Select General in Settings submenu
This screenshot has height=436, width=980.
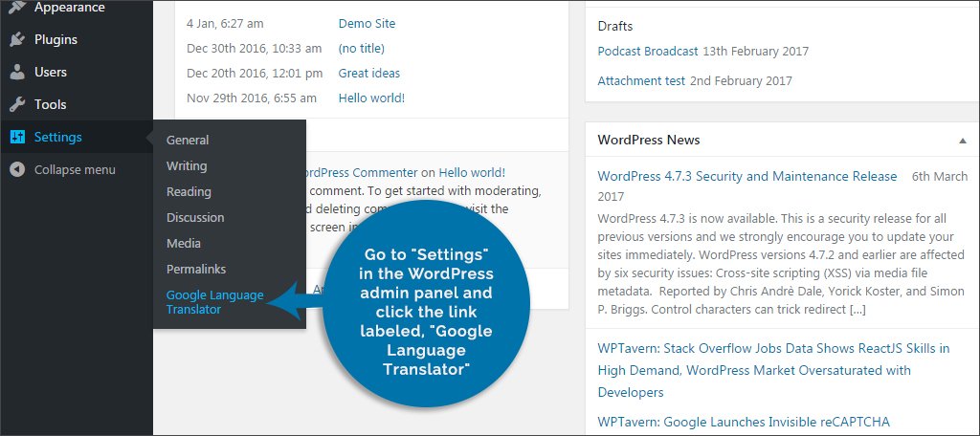[x=188, y=140]
